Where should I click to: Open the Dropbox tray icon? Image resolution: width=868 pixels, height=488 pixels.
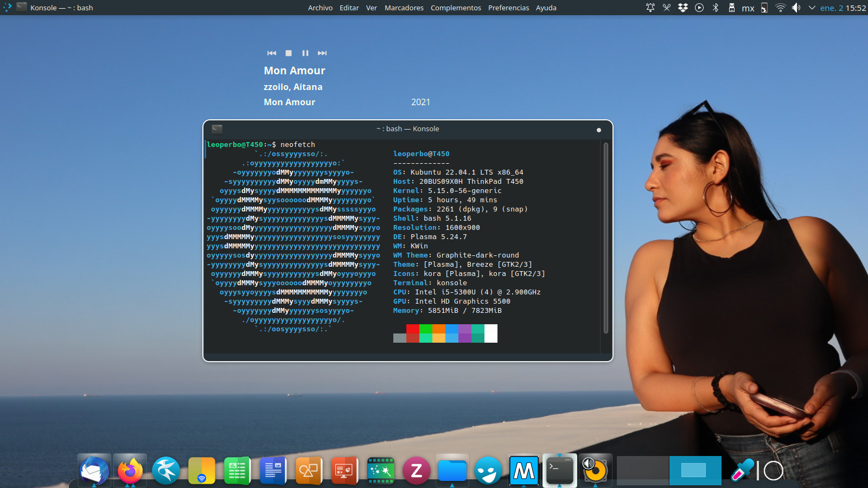tap(683, 8)
